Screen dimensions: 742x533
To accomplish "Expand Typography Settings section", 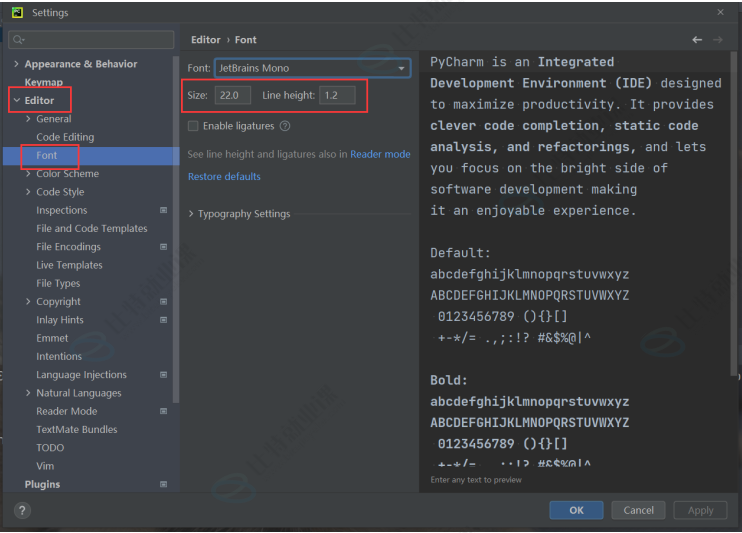I will click(x=191, y=214).
